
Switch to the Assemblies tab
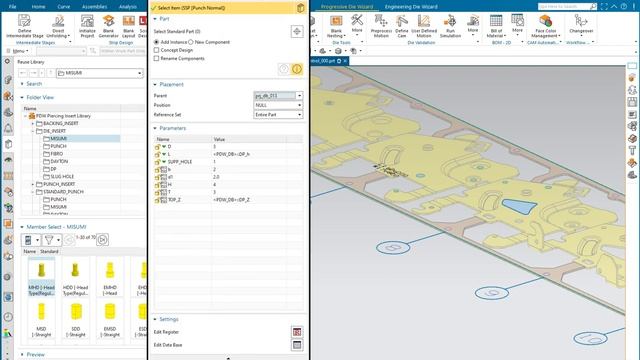pos(94,7)
